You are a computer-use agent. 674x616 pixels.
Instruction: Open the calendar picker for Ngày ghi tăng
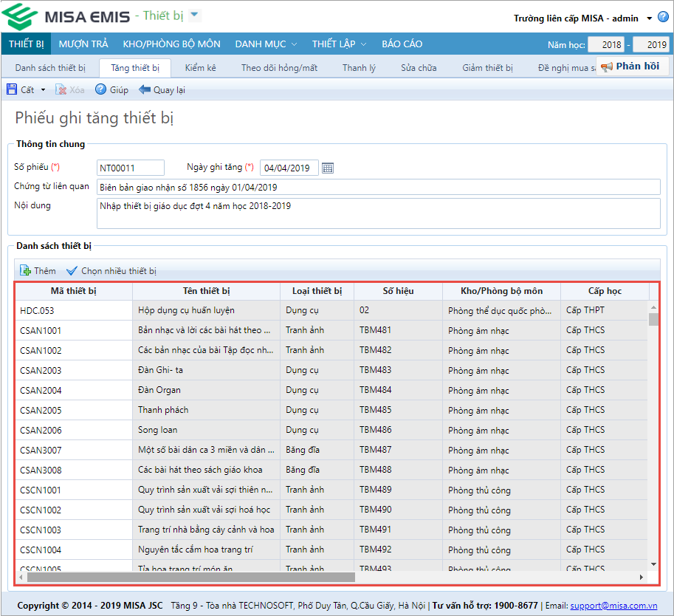pyautogui.click(x=328, y=168)
